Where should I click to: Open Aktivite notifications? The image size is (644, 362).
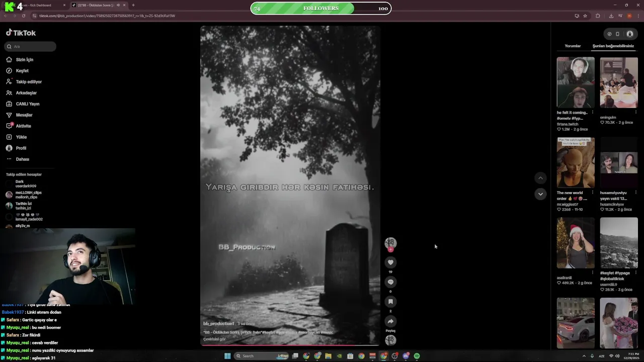click(x=19, y=126)
